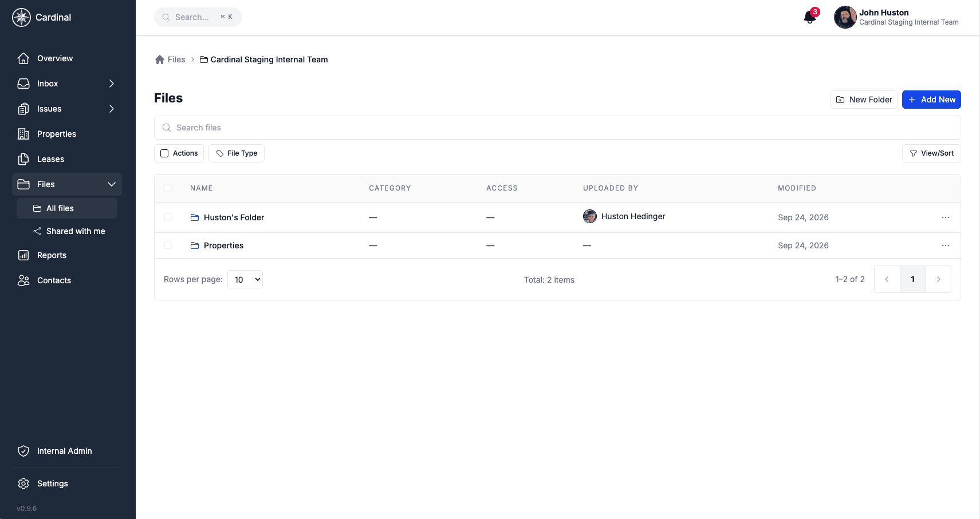Click the Add New button

coord(931,100)
